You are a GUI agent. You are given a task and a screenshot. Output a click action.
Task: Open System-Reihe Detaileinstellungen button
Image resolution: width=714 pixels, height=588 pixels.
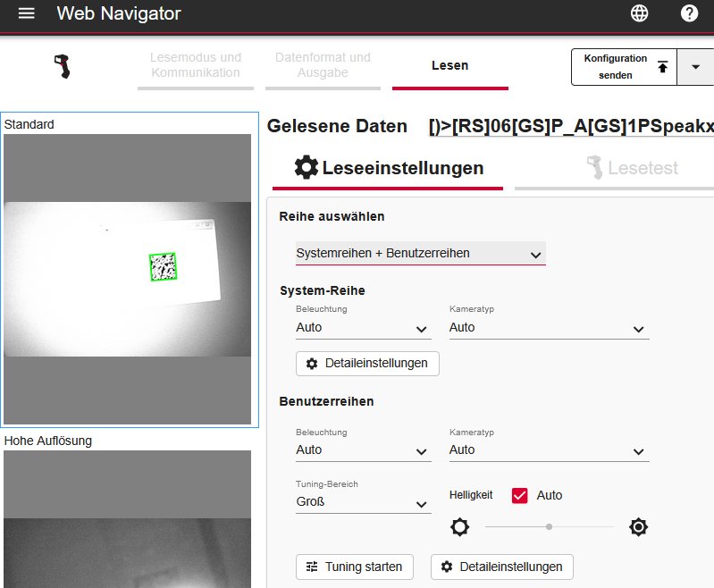pos(367,364)
